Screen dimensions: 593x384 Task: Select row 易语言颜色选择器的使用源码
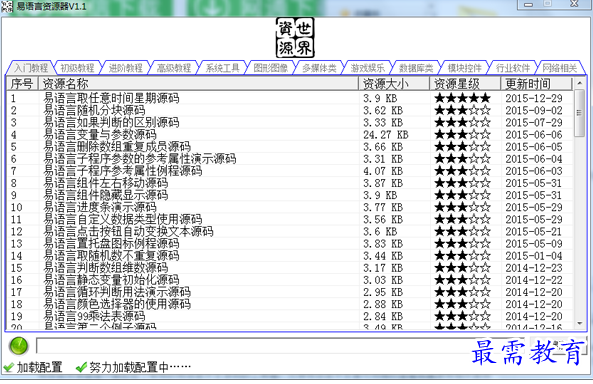[290, 304]
